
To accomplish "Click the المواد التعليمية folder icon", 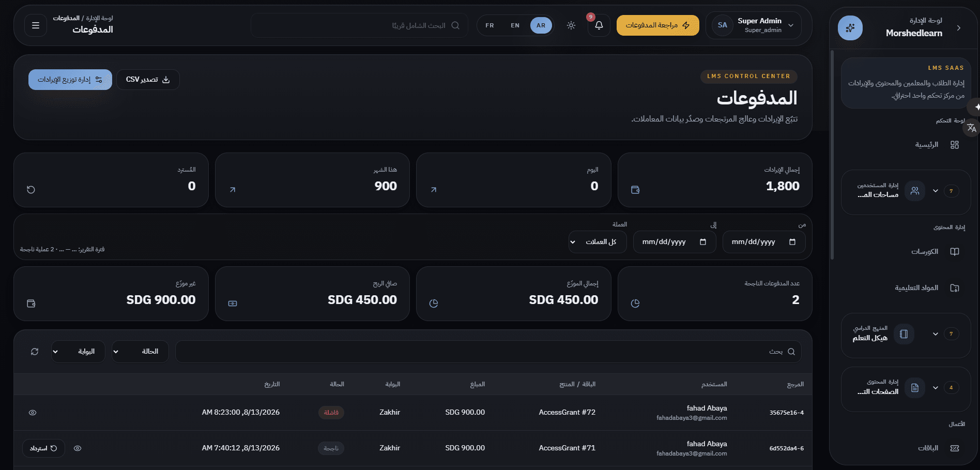I will pos(955,288).
